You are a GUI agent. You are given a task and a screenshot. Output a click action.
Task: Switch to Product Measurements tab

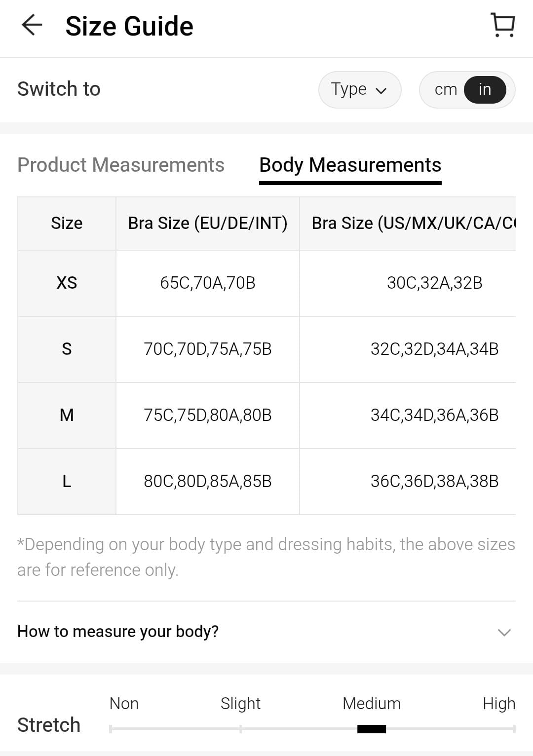tap(121, 165)
